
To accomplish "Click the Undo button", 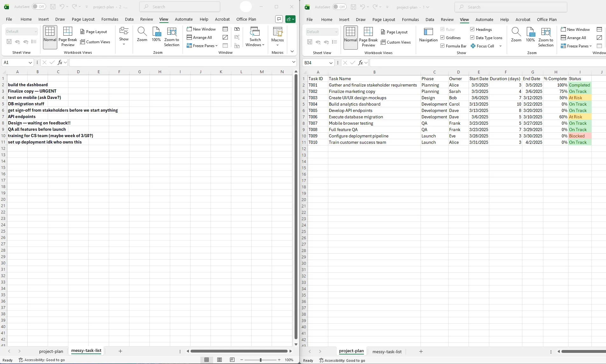I will (x=61, y=6).
